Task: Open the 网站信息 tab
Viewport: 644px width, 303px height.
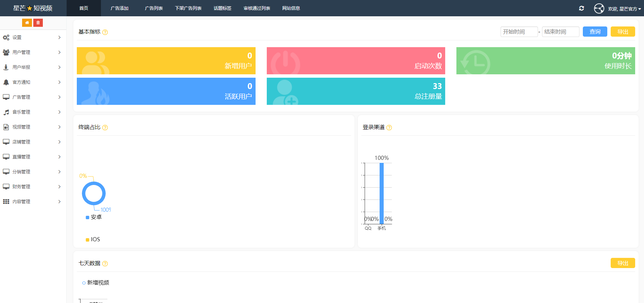Action: click(291, 8)
